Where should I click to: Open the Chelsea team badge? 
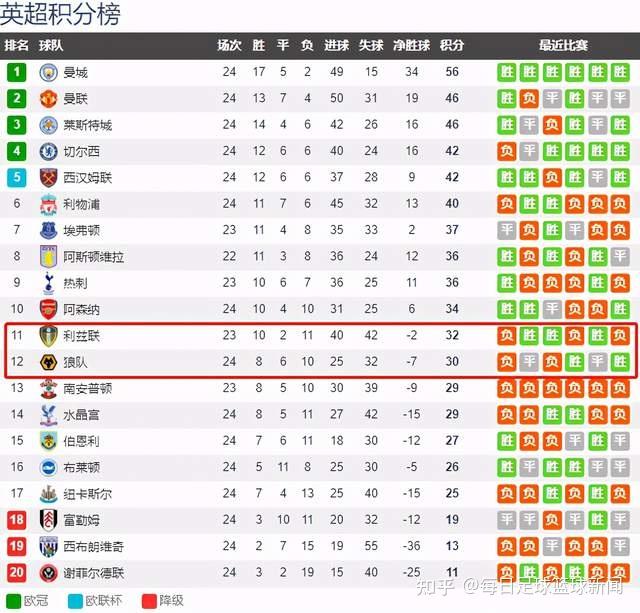49,151
